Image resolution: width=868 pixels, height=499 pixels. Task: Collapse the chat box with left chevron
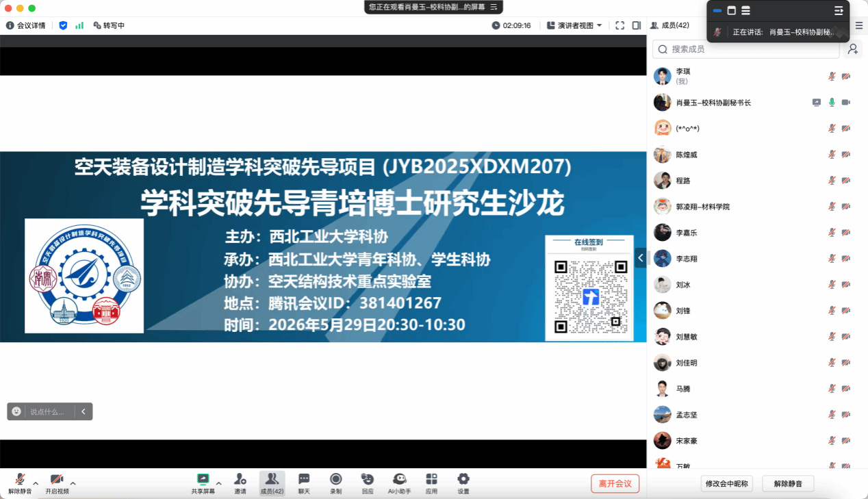click(84, 411)
